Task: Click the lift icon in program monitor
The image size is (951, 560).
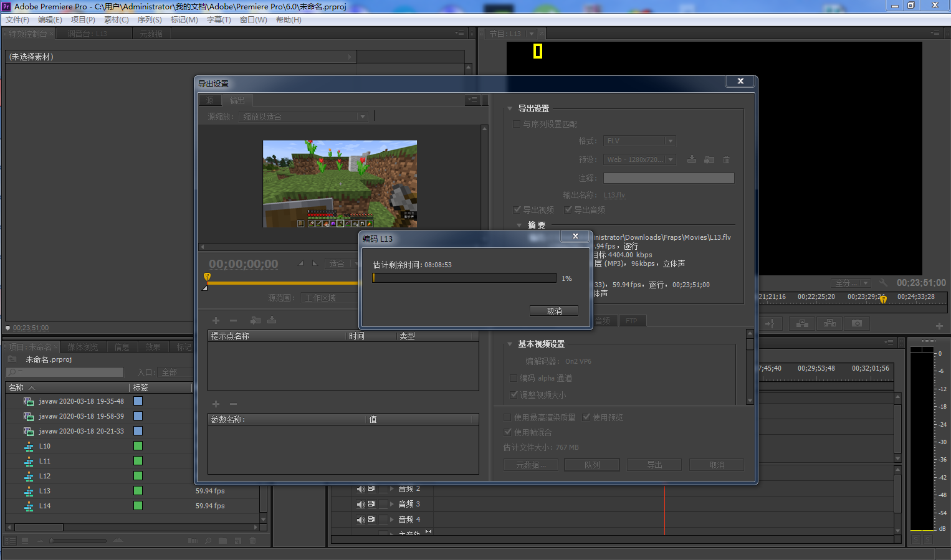Action: tap(802, 323)
